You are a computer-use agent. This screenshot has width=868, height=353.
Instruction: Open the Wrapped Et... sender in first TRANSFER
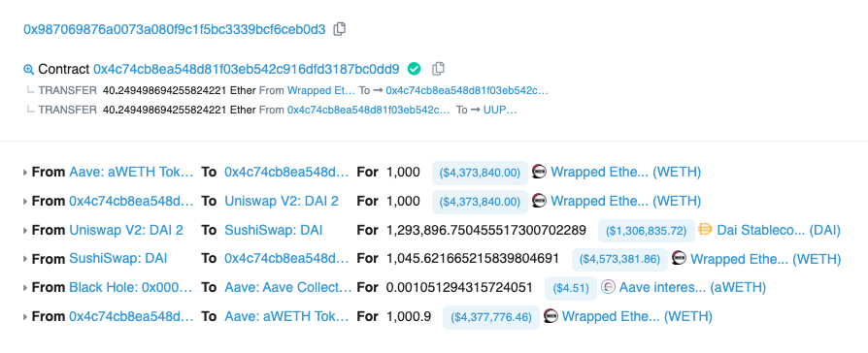[321, 90]
